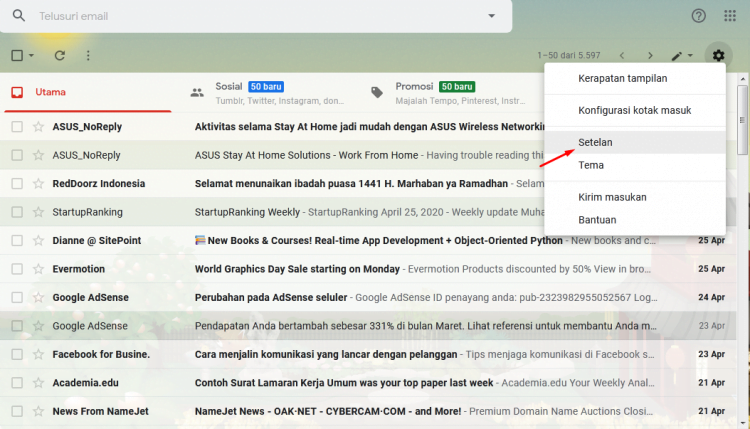Open the three-dot more options menu
This screenshot has height=429, width=750.
click(x=88, y=55)
